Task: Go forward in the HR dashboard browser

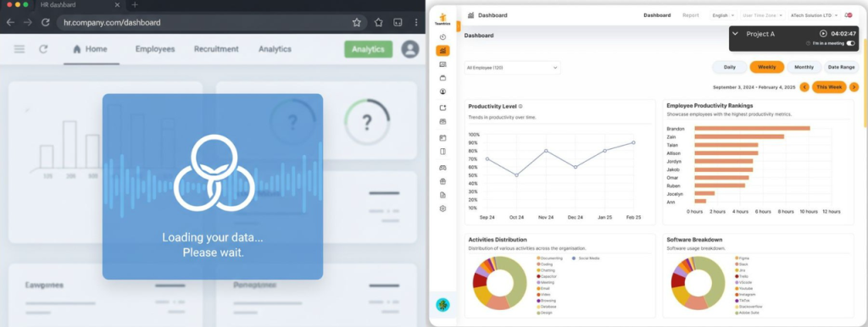Action: [28, 23]
